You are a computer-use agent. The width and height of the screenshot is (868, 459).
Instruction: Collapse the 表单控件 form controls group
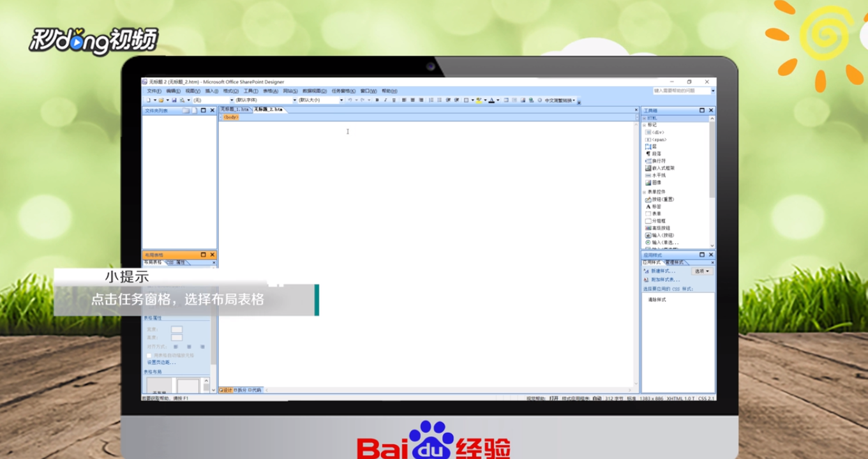[645, 192]
